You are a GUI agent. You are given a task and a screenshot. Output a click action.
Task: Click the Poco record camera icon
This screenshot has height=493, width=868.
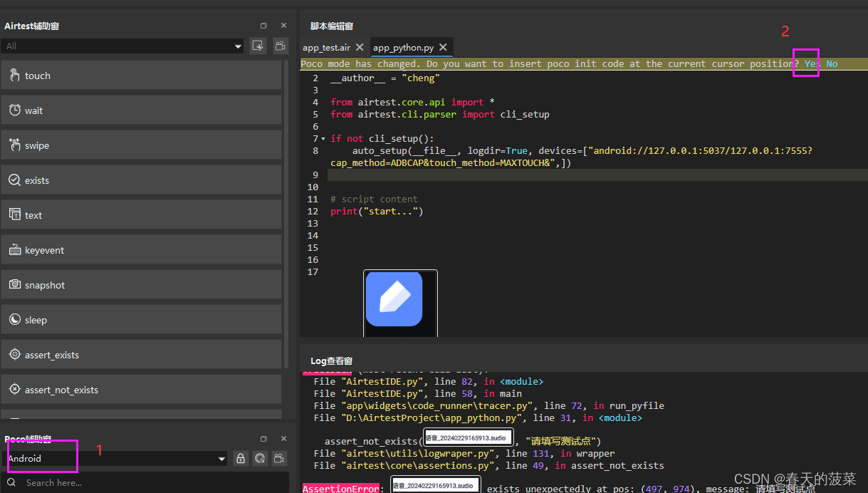[281, 459]
